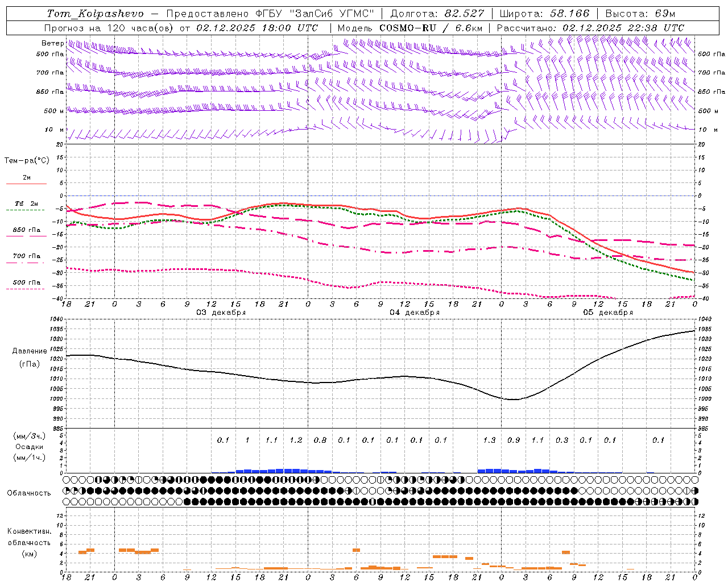Select the forecast start time 02.12.2025 18:00 UTC
The height and width of the screenshot is (582, 728).
pos(257,28)
